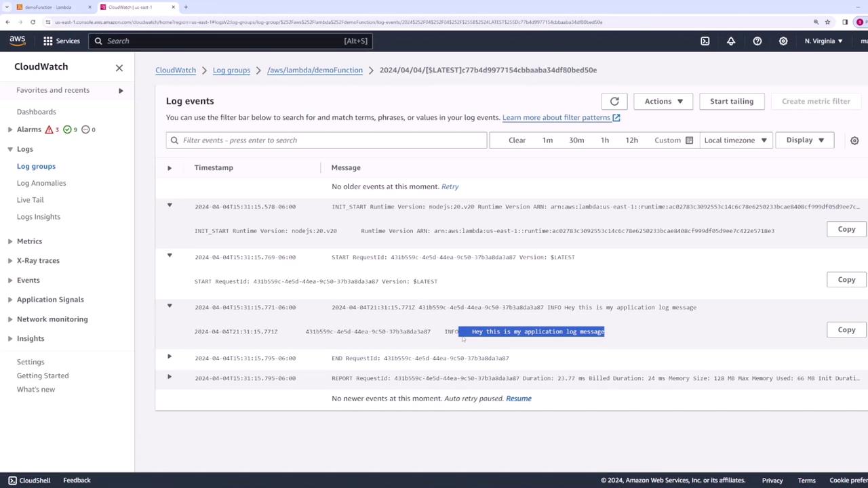Click the AWS logo home icon
The image size is (868, 488).
pos(18,41)
